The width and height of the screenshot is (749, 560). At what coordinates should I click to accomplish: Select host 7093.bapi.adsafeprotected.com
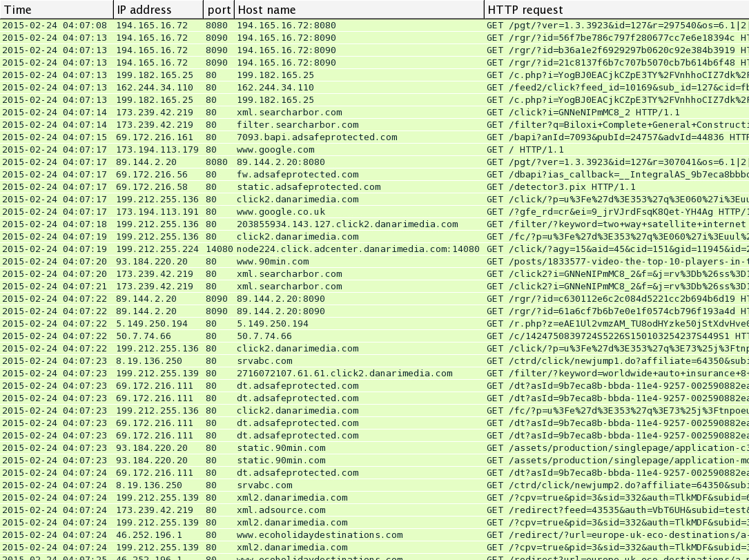coord(317,137)
